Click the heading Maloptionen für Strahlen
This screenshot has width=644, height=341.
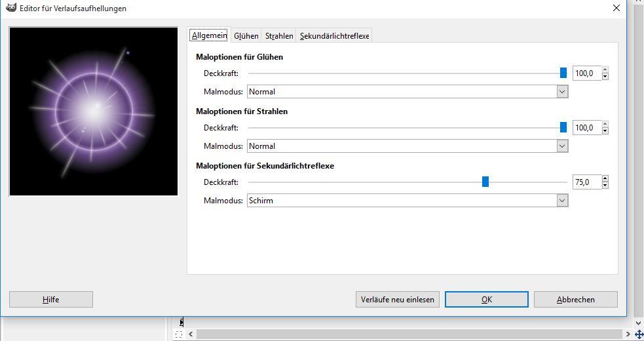[242, 111]
